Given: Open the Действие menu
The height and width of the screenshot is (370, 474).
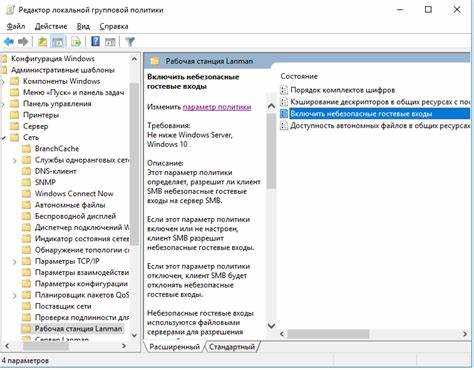Looking at the screenshot, I should (51, 26).
